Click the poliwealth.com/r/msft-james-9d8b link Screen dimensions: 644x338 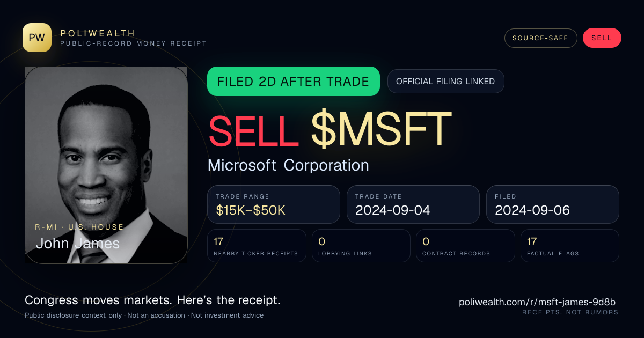coord(537,302)
